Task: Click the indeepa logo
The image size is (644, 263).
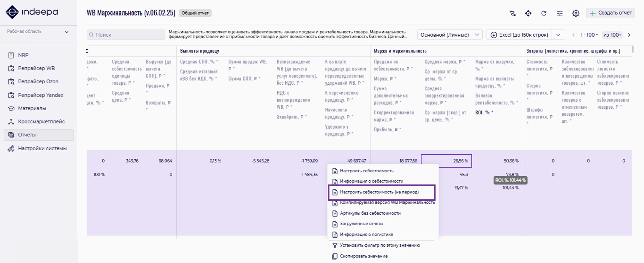Action: 32,13
